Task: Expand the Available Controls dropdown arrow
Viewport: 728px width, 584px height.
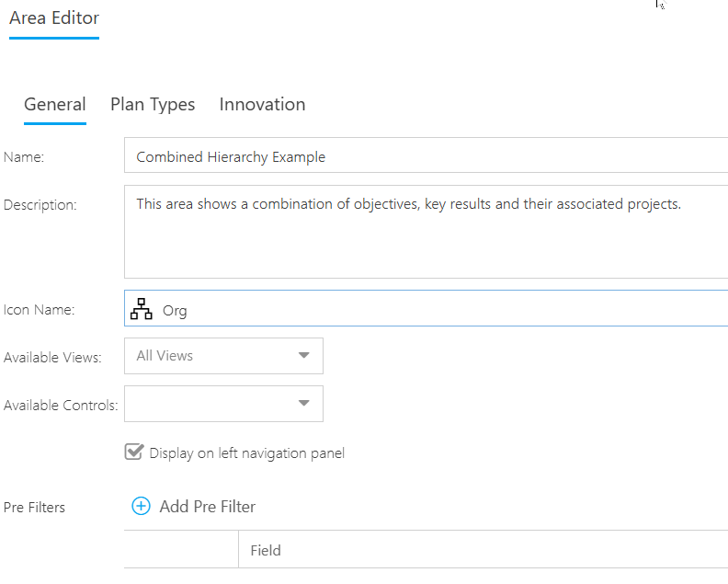Action: pyautogui.click(x=303, y=403)
